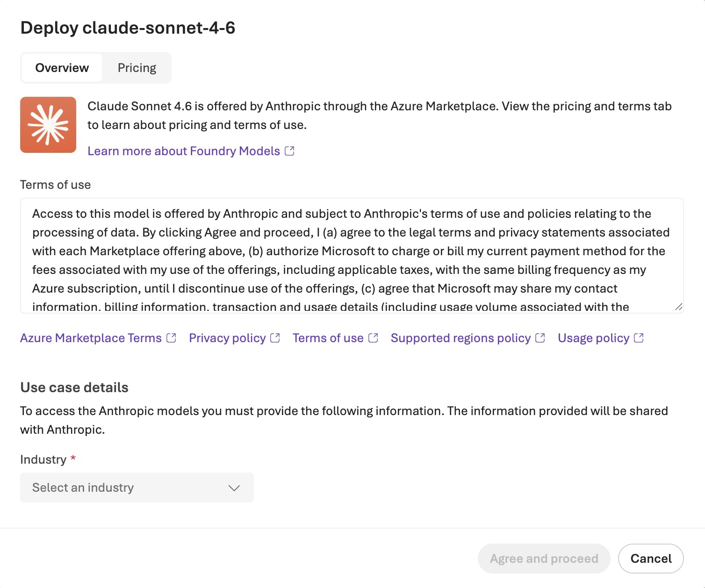Click external-link icon next to Azure Marketplace Terms
Image resolution: width=705 pixels, height=588 pixels.
click(x=172, y=338)
